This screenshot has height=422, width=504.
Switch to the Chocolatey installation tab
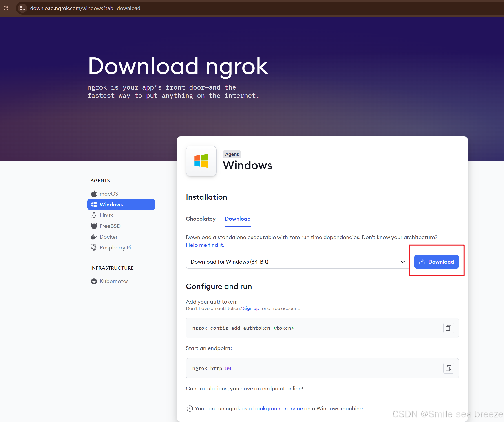point(201,219)
